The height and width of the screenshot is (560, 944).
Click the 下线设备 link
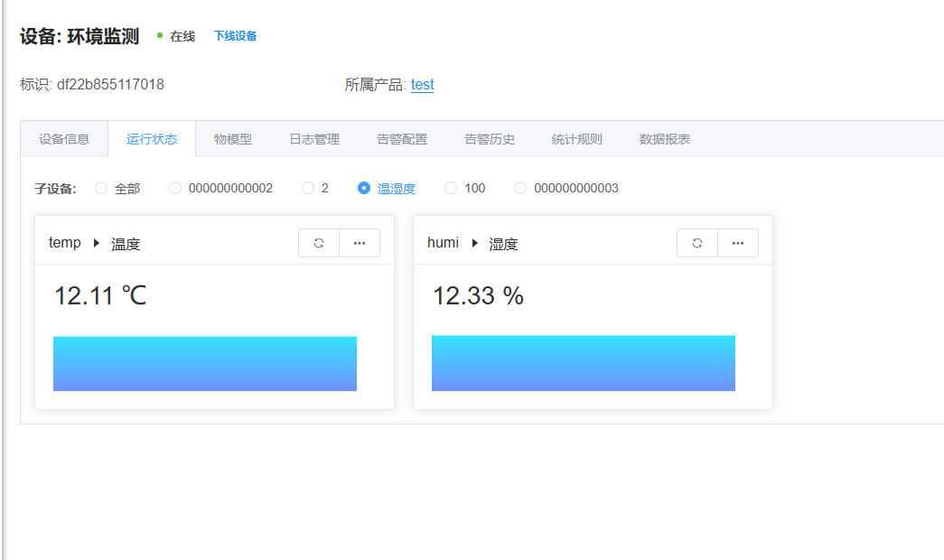[x=236, y=36]
